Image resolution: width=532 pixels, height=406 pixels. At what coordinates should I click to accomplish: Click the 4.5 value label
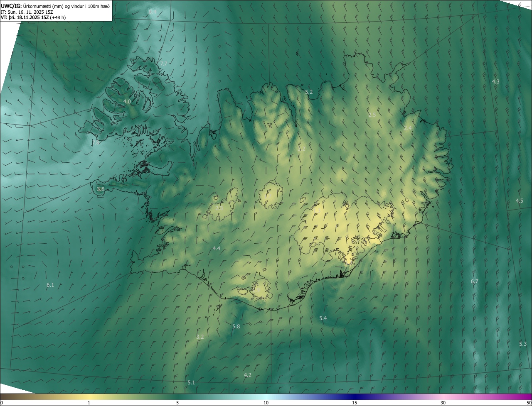(x=520, y=201)
